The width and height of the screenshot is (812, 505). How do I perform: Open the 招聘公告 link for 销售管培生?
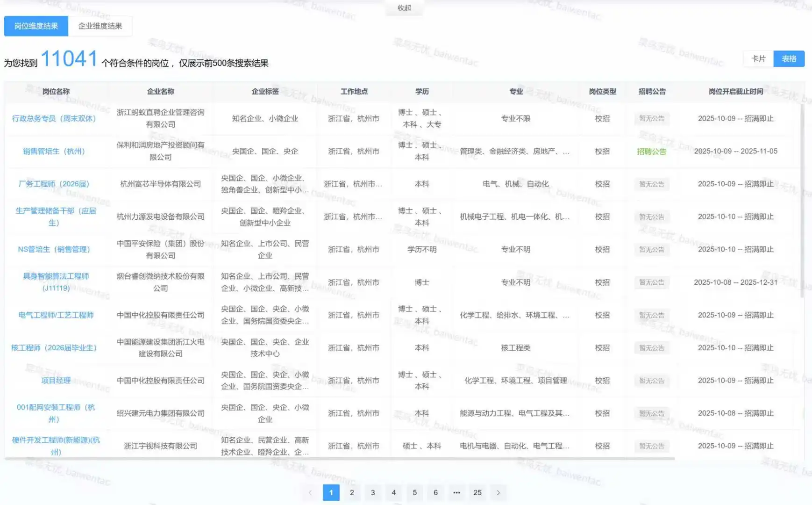click(652, 151)
